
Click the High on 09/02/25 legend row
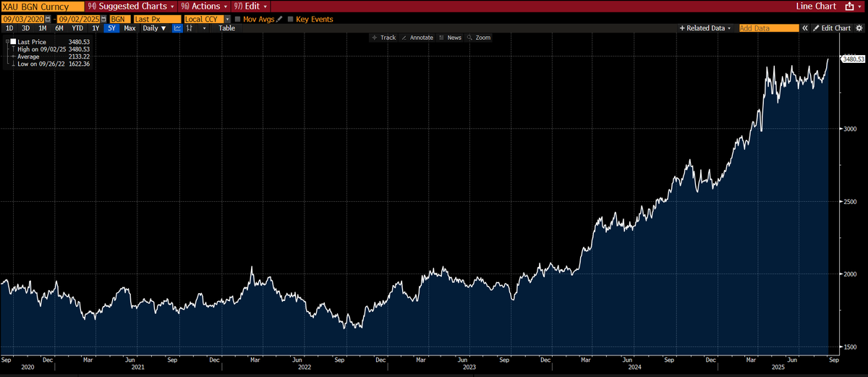52,49
